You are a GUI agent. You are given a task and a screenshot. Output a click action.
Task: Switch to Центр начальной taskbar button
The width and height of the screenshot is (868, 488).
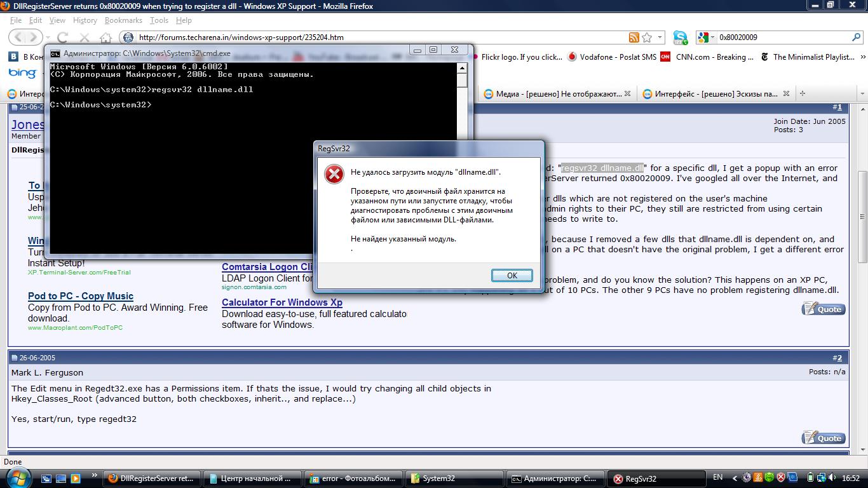(252, 478)
